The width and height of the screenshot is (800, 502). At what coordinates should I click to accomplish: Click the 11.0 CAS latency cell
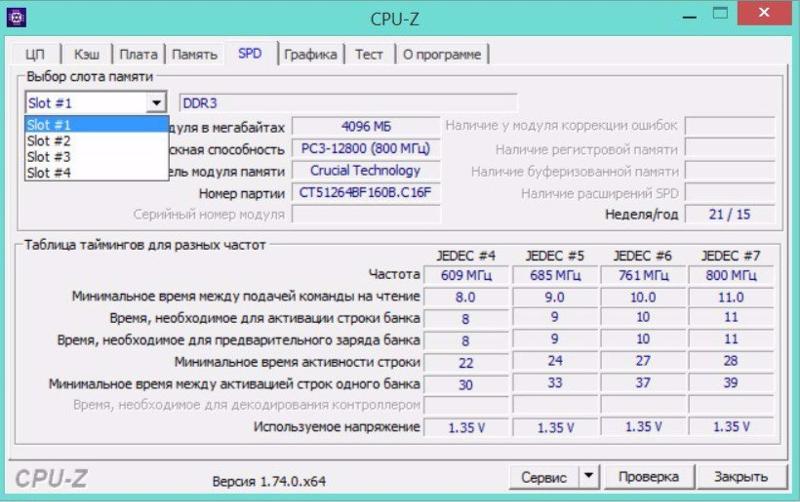point(731,297)
